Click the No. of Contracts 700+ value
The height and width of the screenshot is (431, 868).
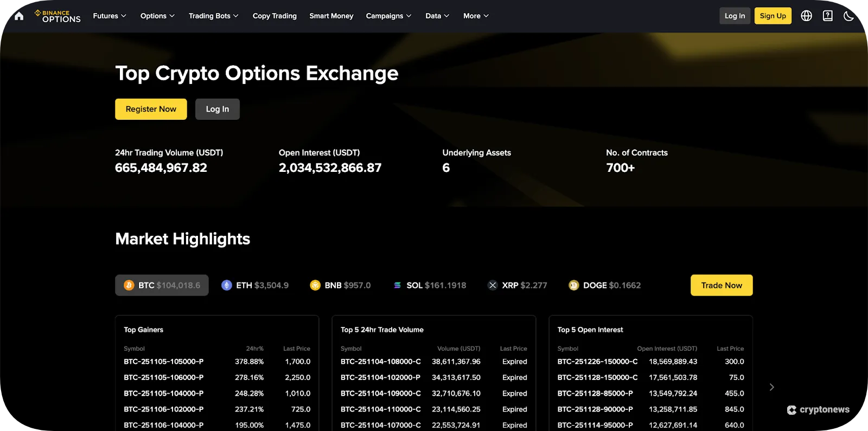coord(621,168)
